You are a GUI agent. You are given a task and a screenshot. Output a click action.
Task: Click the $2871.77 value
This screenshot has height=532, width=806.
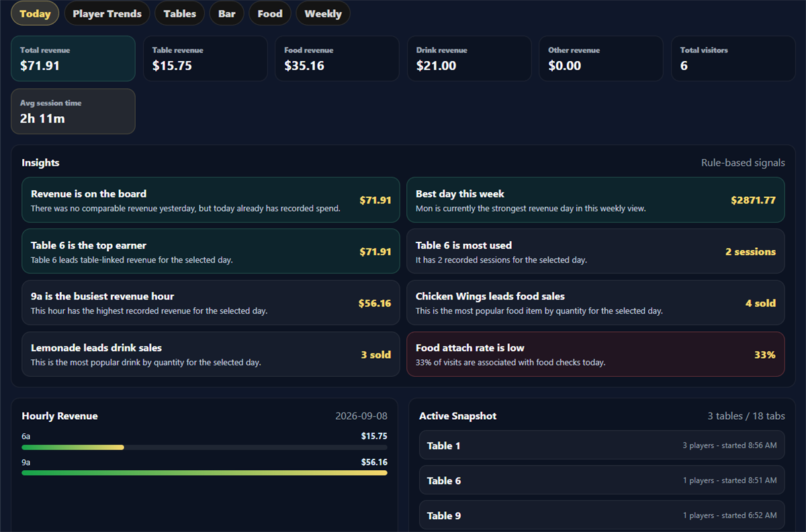(x=753, y=200)
